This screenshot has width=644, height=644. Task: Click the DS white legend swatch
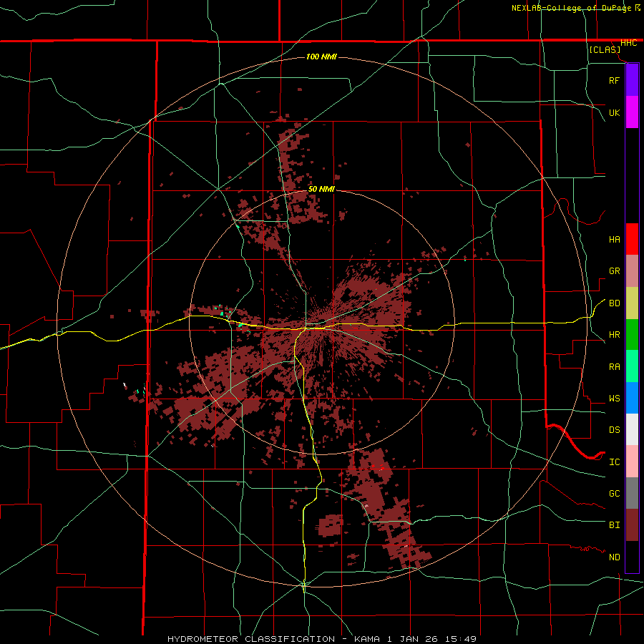[632, 429]
